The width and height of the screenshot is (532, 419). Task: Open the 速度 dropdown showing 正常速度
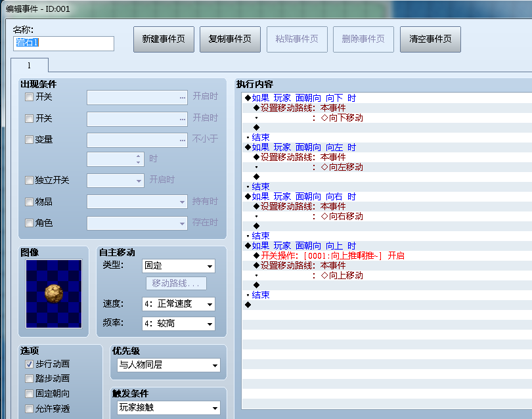[179, 304]
